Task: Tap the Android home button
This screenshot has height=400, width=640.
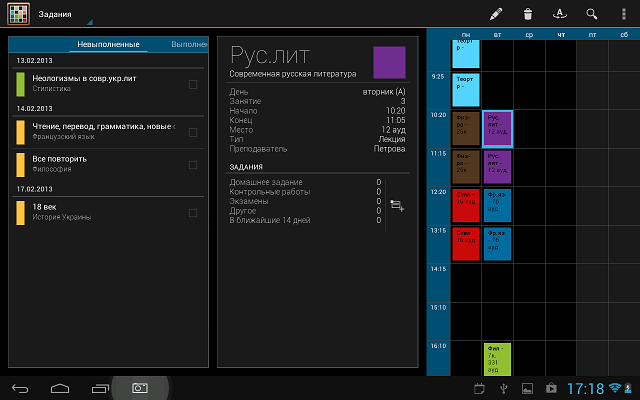Action: [60, 389]
